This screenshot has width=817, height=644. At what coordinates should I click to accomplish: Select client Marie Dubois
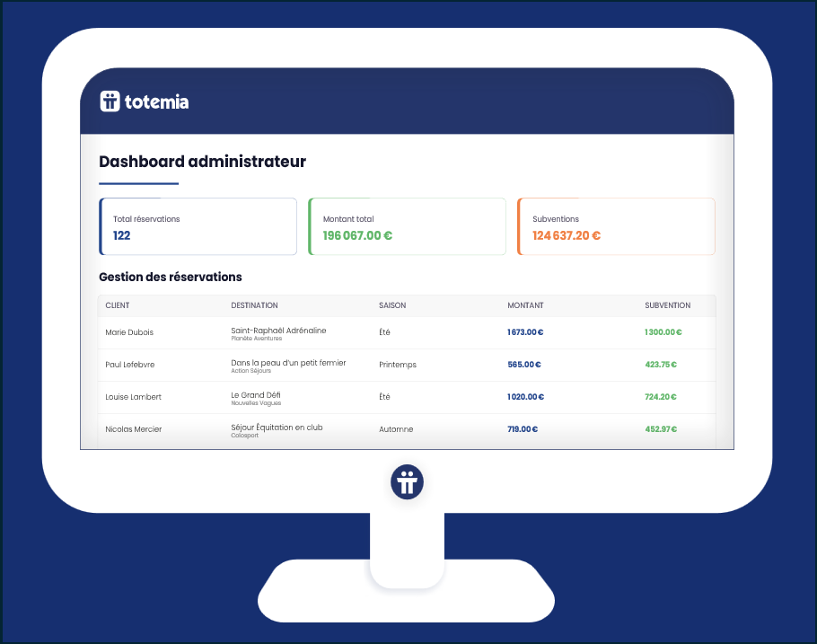coord(129,332)
